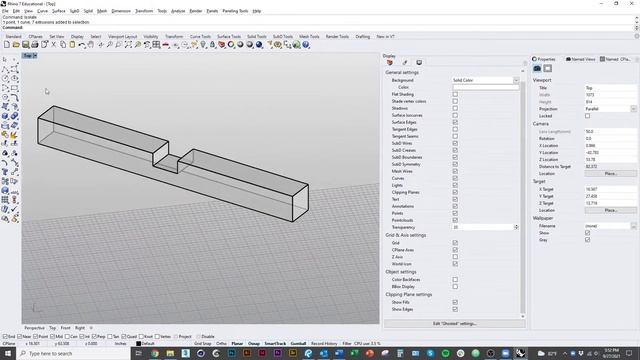
Task: Click the Undo arrow icon
Action: (82, 45)
